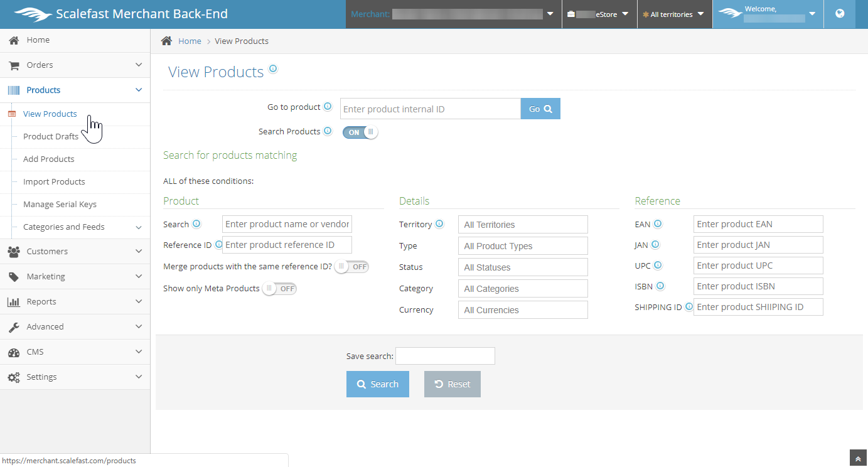Open the All territories dropdown in header
Image resolution: width=868 pixels, height=467 pixels.
tap(675, 14)
